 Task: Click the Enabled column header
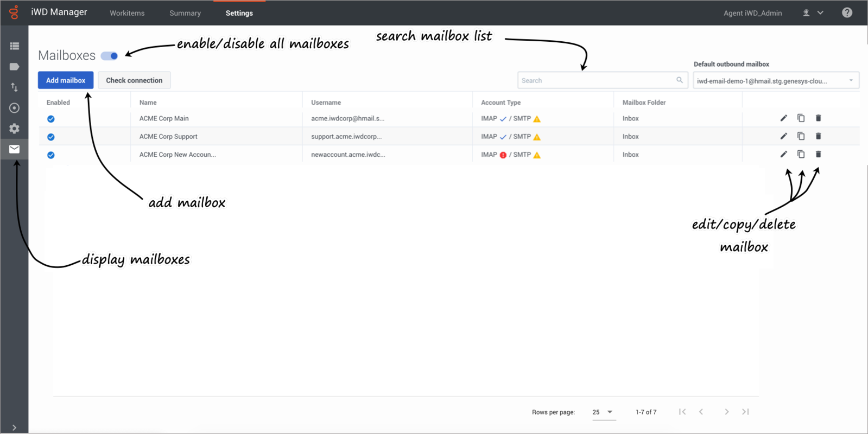pos(58,103)
